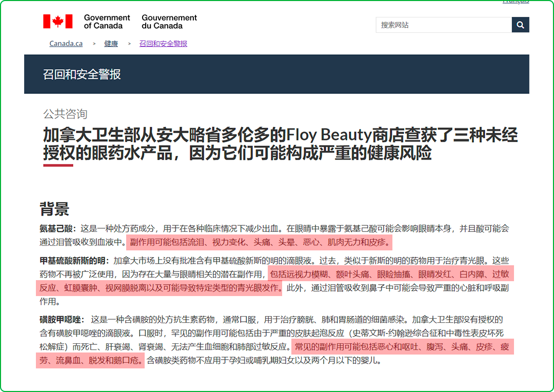Click the Floy Beauty headline title
This screenshot has height=392, width=554.
[280, 144]
